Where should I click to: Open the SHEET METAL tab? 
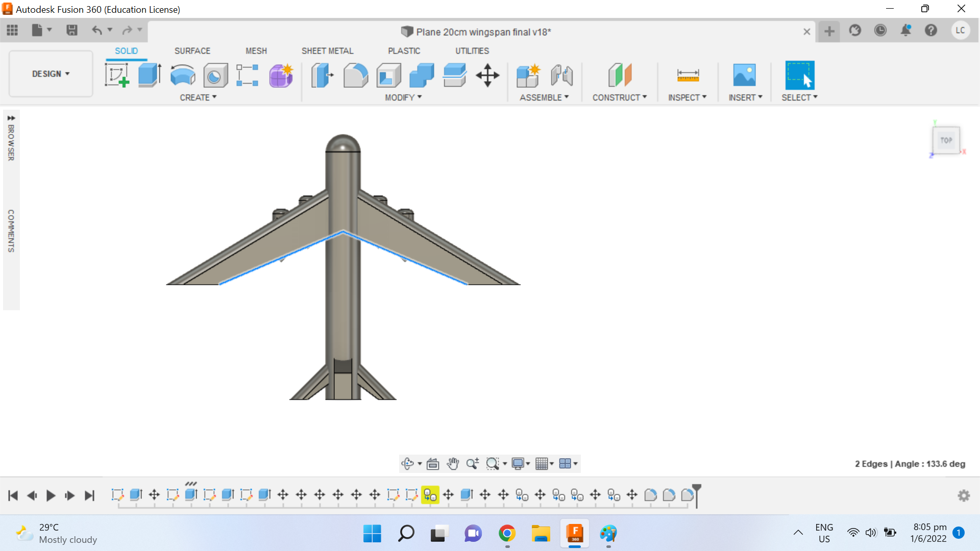pos(327,51)
